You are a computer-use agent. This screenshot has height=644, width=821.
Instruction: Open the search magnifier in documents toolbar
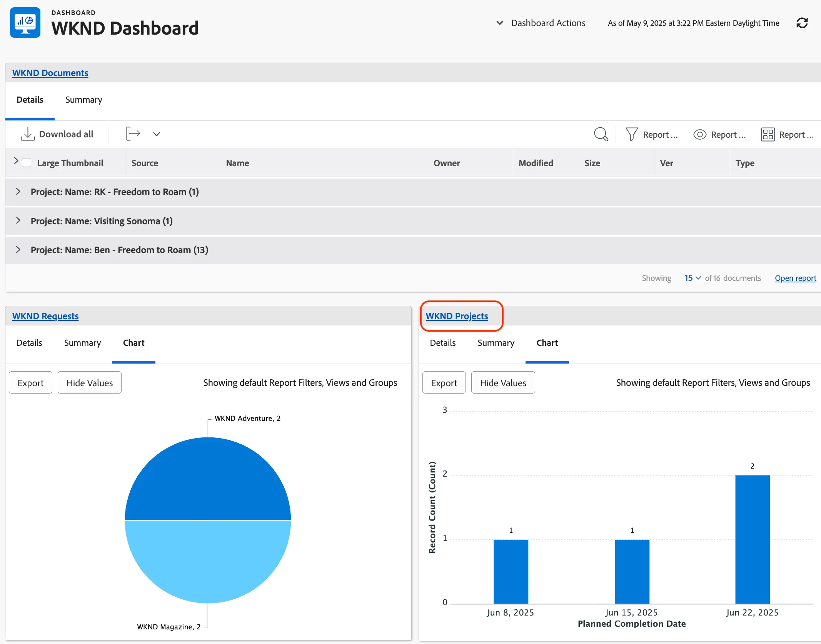click(601, 134)
